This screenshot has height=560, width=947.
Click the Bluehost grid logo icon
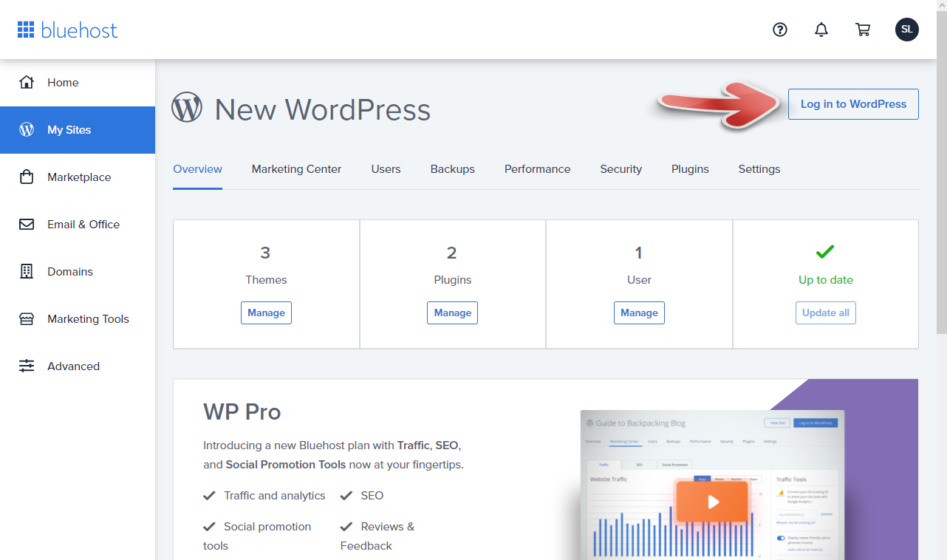tap(26, 30)
